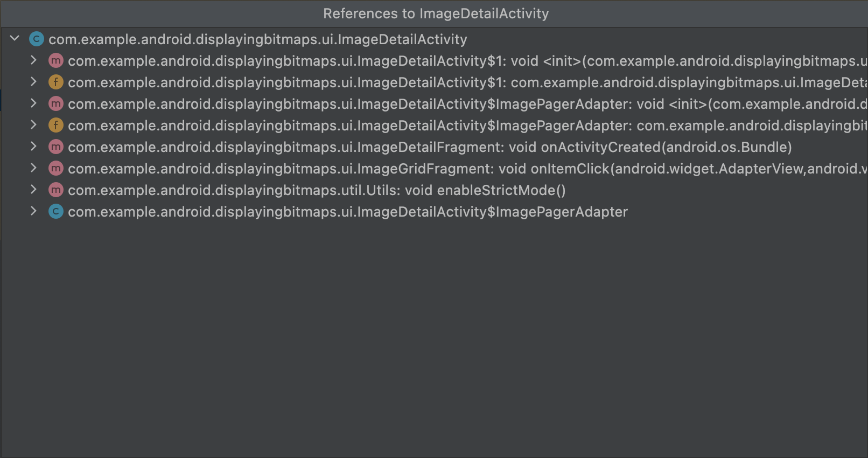Click method icon beside Utils enableStrictMode
The image size is (868, 458).
click(x=55, y=190)
